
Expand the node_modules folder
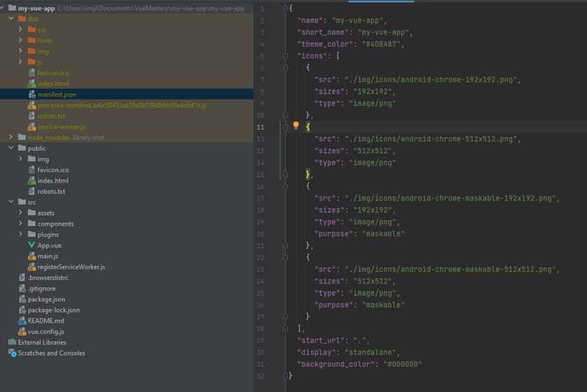tap(11, 137)
